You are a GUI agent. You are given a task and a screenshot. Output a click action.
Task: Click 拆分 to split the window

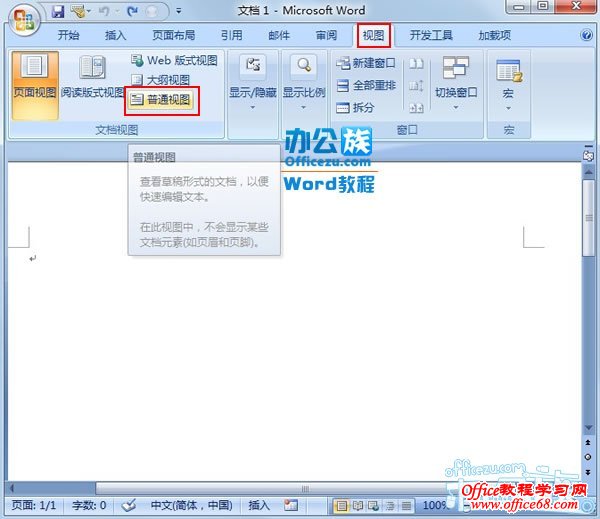[x=355, y=108]
